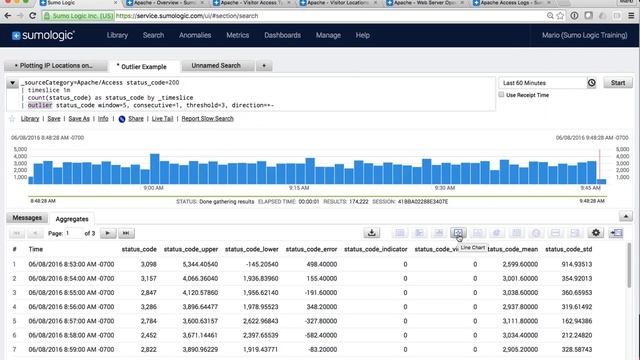Open the Dashboards menu
640x360 pixels.
coord(282,35)
